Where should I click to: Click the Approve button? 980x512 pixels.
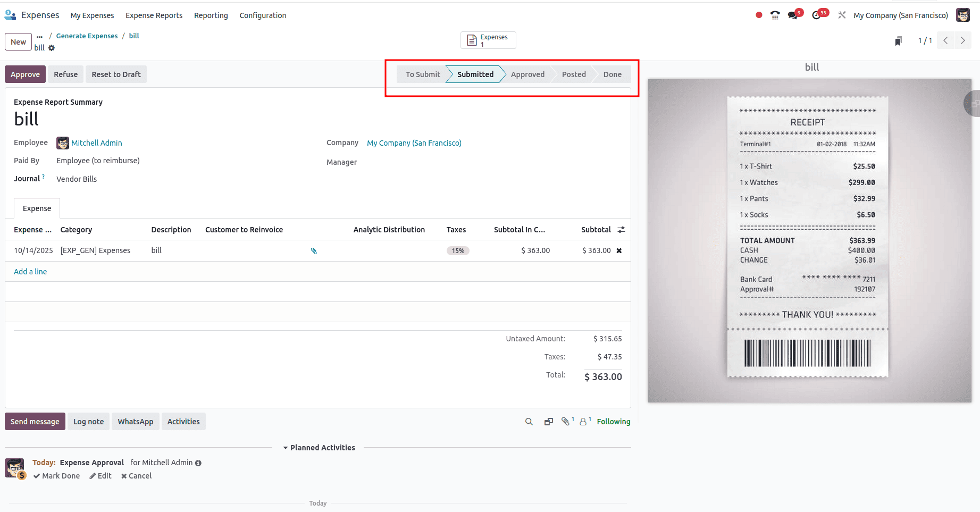click(x=25, y=74)
